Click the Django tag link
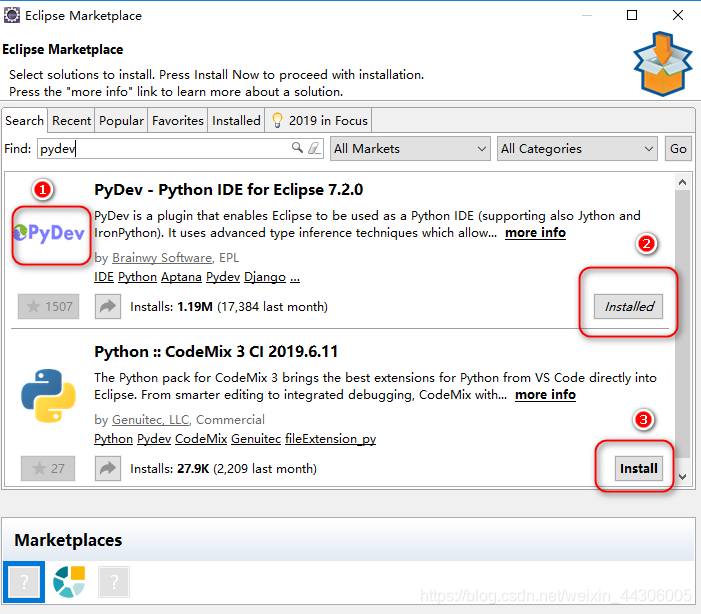The image size is (701, 614). pos(265,277)
